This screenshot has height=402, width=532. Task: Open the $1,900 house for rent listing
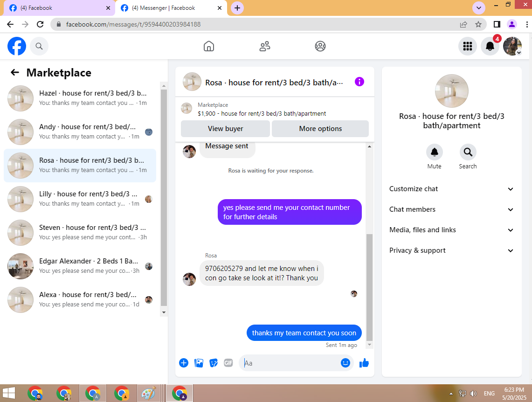[x=262, y=114]
